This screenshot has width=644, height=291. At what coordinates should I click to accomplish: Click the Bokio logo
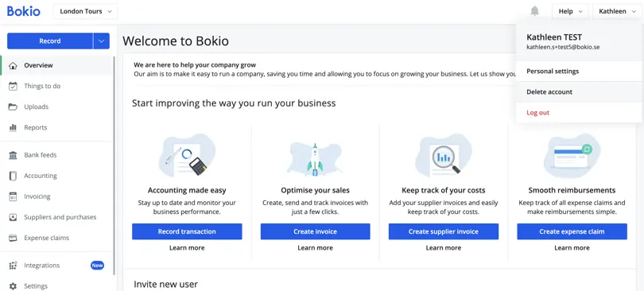(23, 11)
